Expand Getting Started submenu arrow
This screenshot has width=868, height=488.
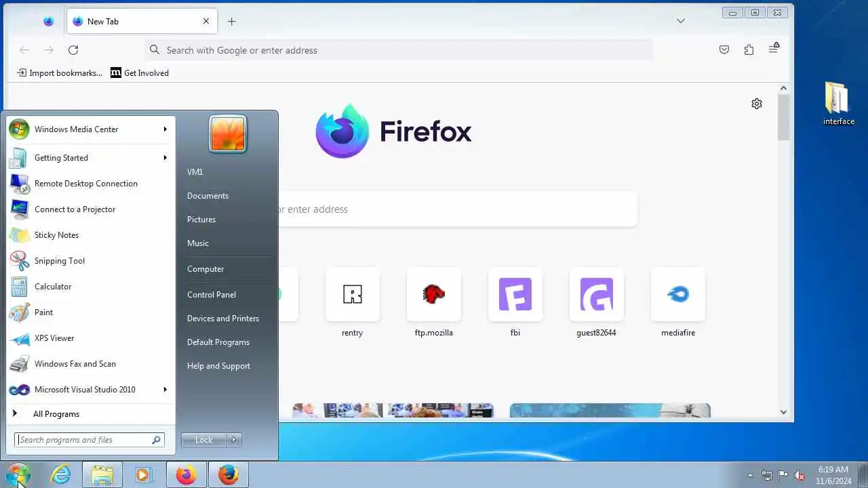pos(165,158)
